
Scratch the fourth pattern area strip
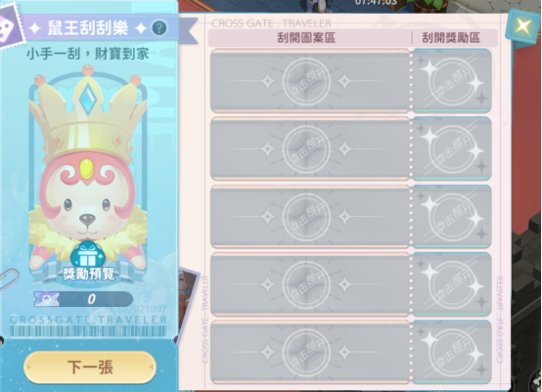(310, 284)
